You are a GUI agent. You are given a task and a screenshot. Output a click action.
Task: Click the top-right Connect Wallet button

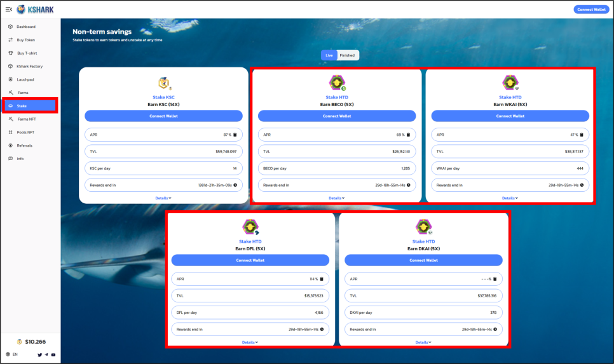(591, 10)
